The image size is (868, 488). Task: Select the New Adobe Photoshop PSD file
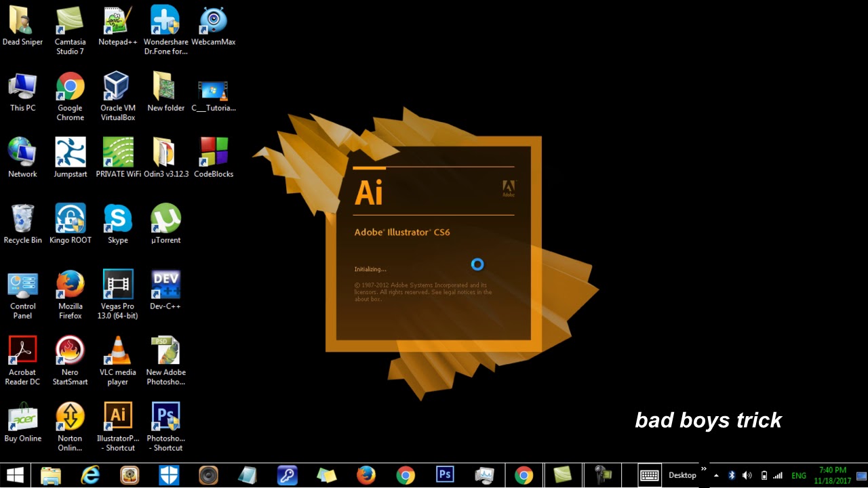(x=165, y=361)
